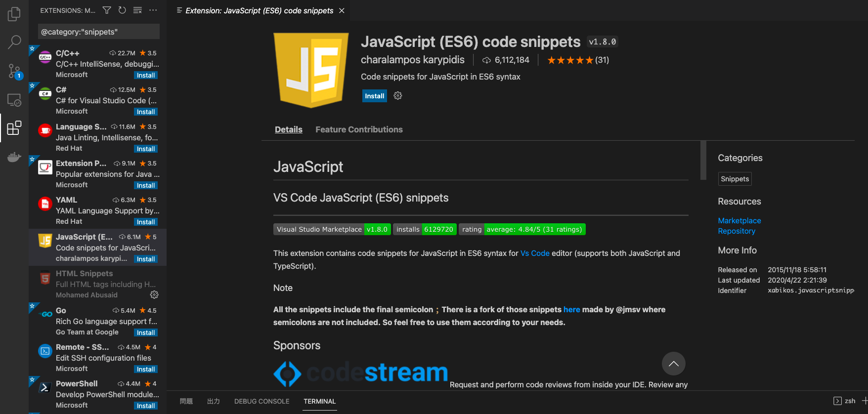Install the YAML extension
868x414 pixels.
pyautogui.click(x=146, y=222)
